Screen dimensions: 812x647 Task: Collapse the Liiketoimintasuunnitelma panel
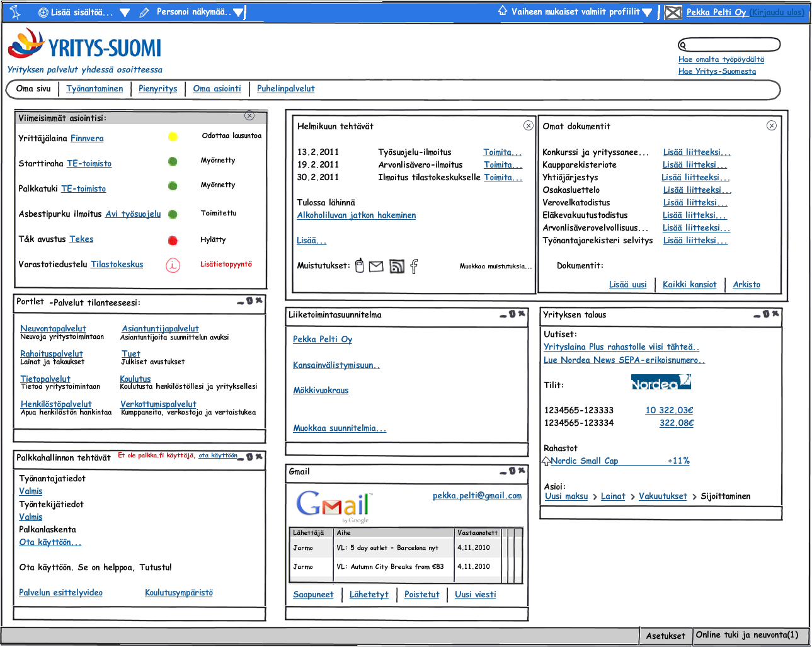[x=503, y=316]
